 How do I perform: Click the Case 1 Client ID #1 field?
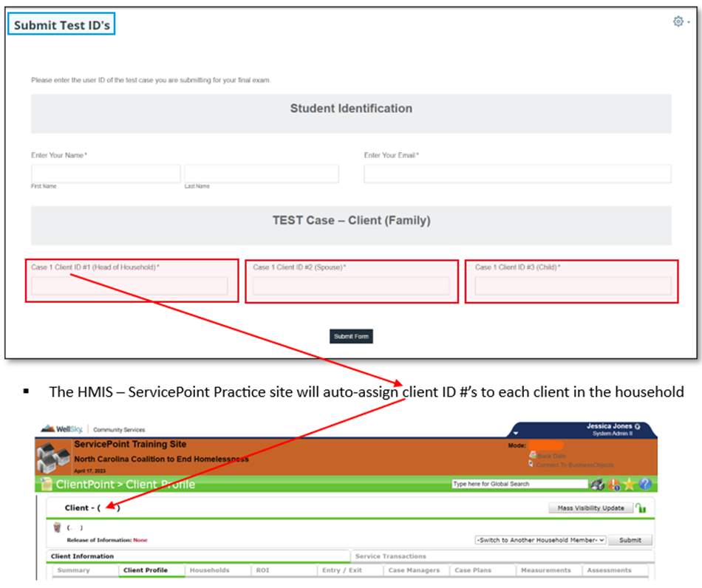(129, 287)
